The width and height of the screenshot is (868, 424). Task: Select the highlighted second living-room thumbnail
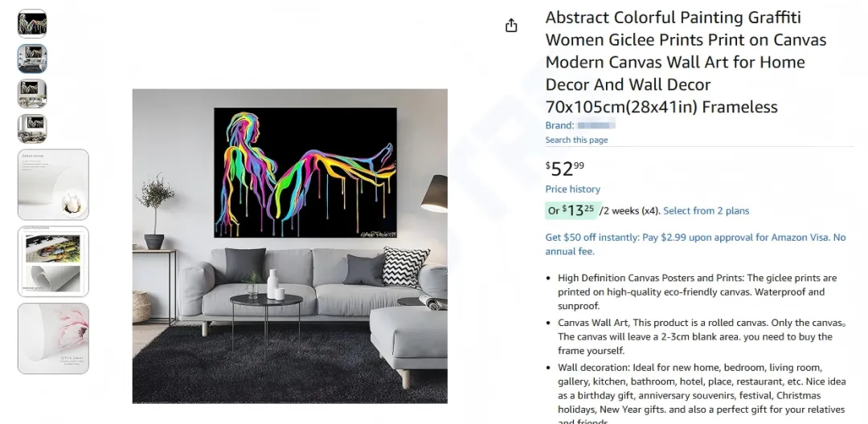click(32, 59)
